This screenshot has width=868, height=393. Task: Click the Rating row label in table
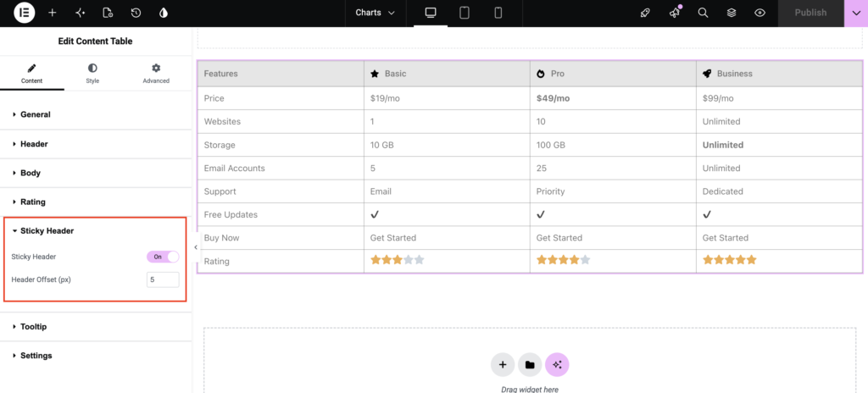216,261
